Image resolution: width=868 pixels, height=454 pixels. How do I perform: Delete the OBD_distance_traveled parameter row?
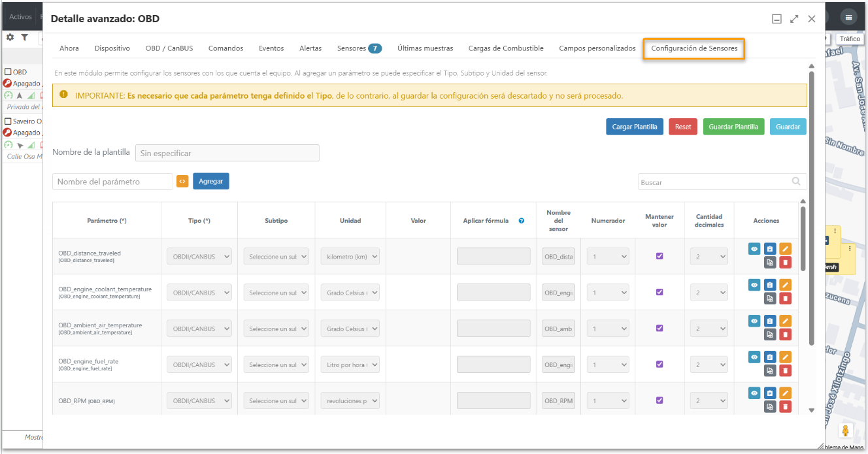(786, 263)
